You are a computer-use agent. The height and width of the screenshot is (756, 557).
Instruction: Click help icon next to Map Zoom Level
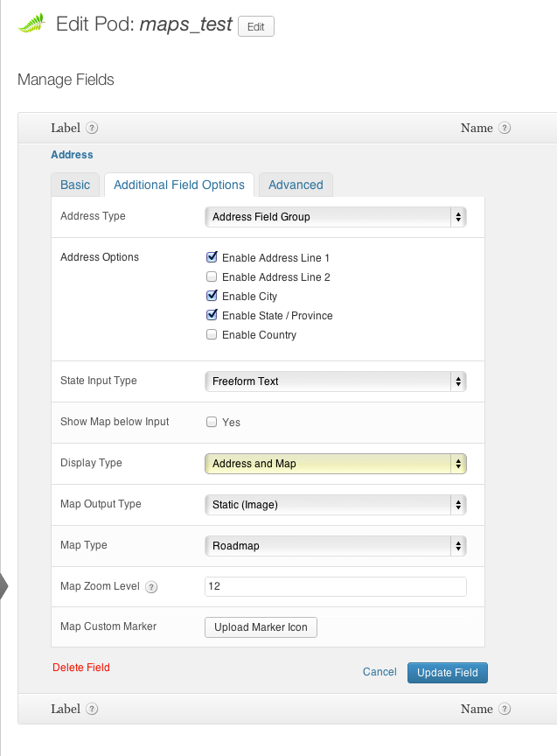pos(151,587)
